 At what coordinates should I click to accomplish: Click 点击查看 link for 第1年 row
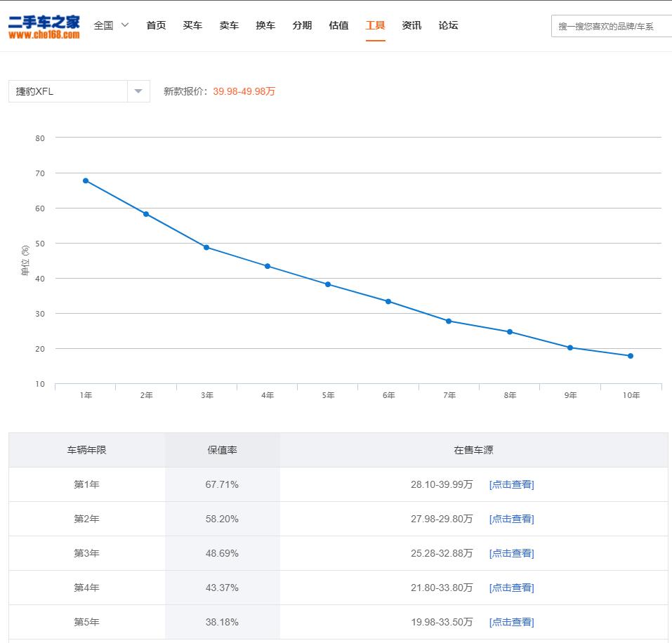[x=511, y=484]
